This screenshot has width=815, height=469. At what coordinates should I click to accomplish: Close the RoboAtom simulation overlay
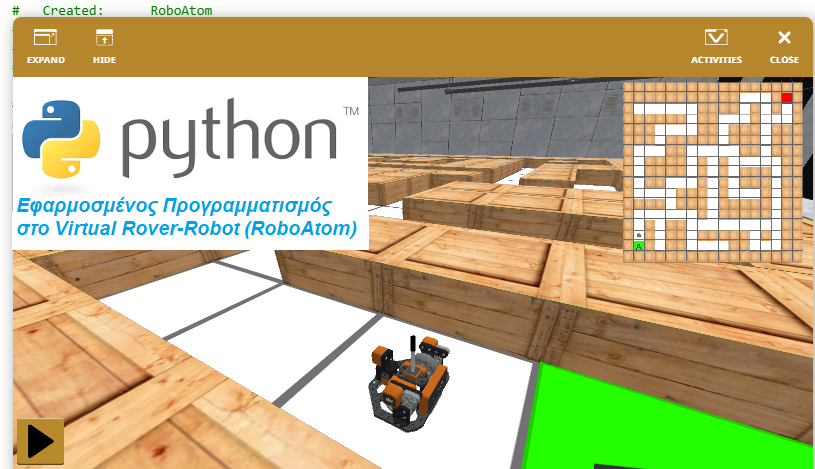pos(784,38)
